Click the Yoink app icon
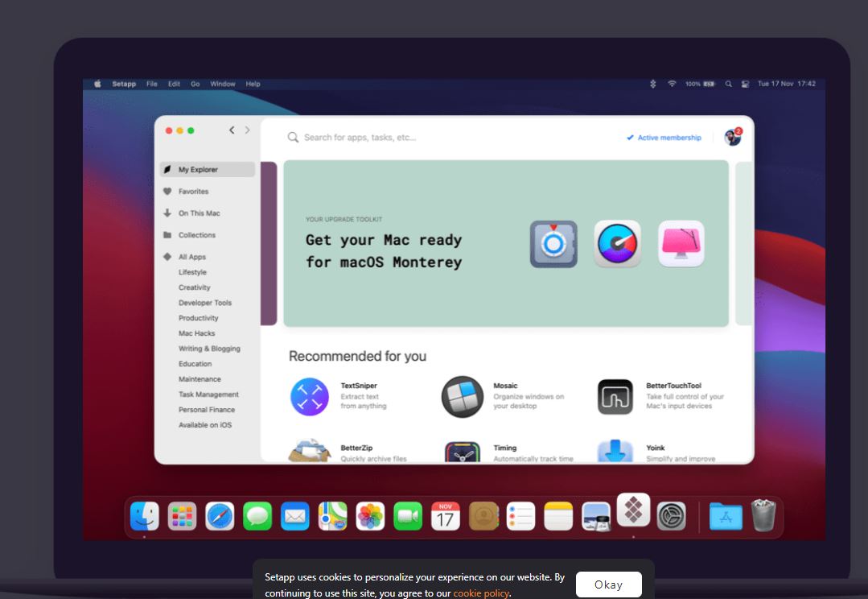Screen dimensions: 868x599 (x=615, y=451)
